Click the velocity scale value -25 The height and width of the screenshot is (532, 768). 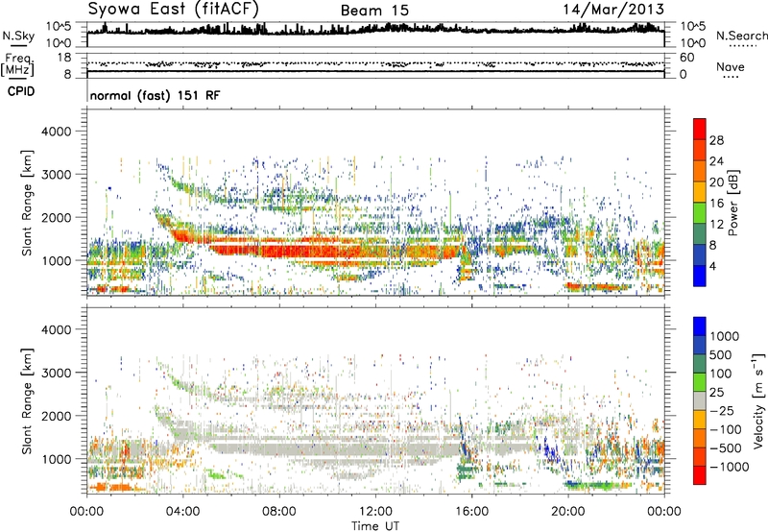point(722,410)
